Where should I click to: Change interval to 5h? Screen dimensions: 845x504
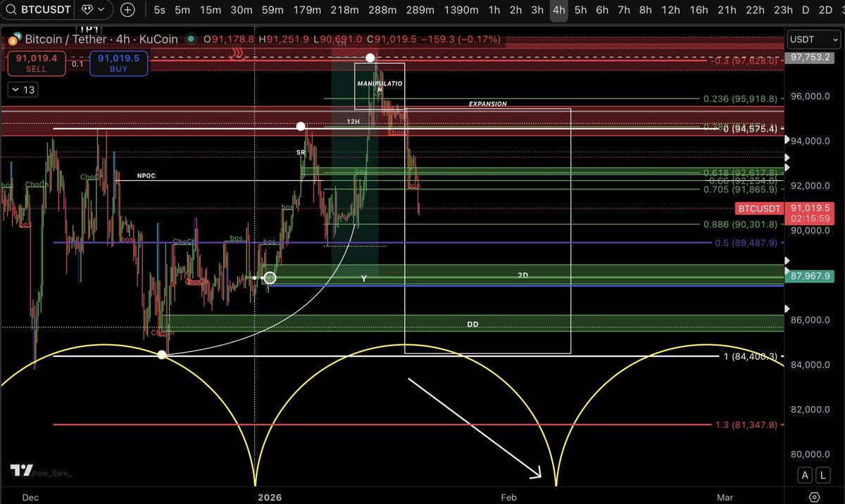(x=581, y=11)
